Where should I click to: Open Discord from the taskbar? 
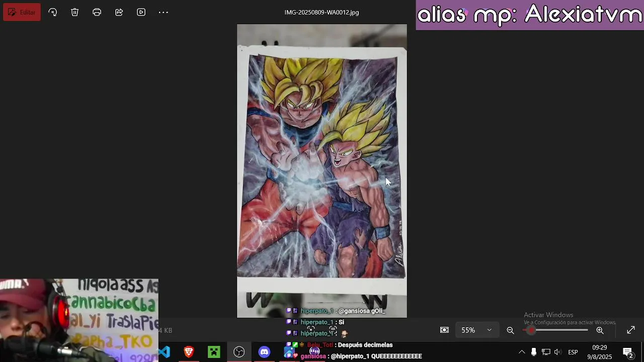[x=264, y=352]
